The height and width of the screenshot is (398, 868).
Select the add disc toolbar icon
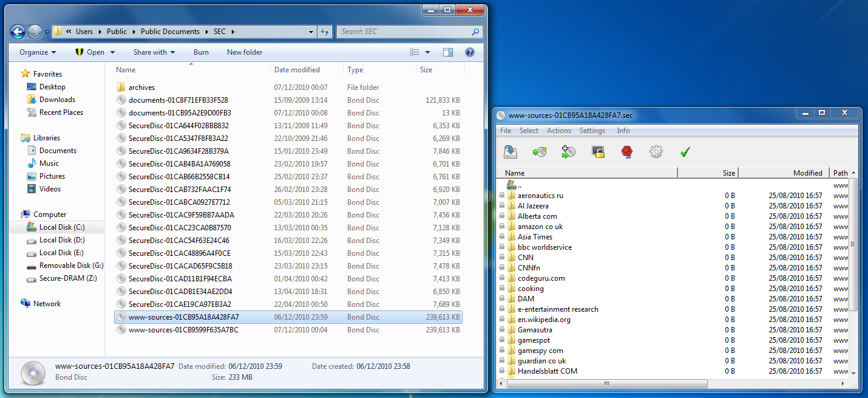539,151
